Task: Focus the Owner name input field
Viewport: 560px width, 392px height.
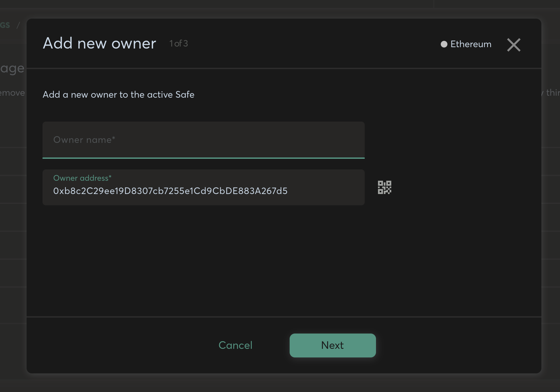Action: tap(203, 140)
